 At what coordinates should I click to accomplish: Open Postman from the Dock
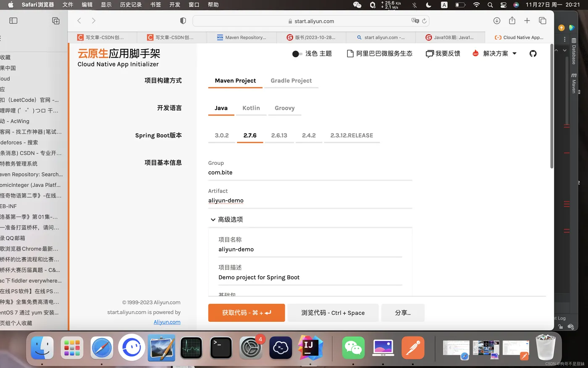[413, 348]
